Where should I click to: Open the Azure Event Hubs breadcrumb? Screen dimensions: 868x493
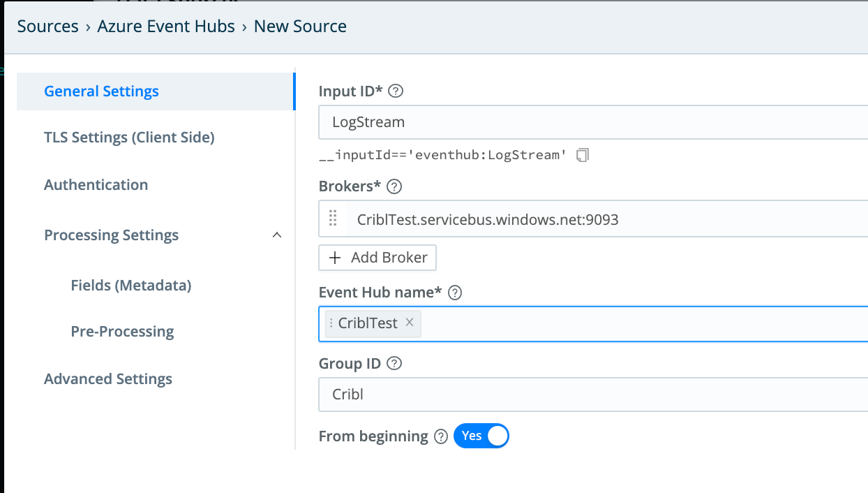(166, 27)
